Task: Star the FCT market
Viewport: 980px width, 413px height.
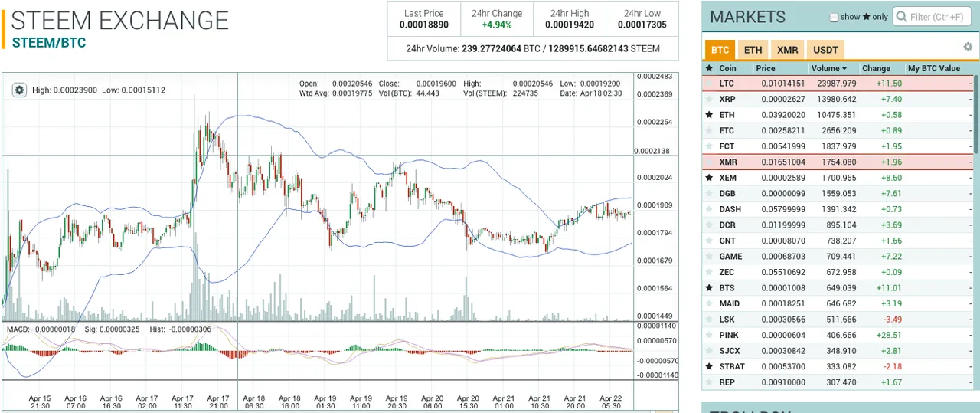Action: pyautogui.click(x=709, y=146)
